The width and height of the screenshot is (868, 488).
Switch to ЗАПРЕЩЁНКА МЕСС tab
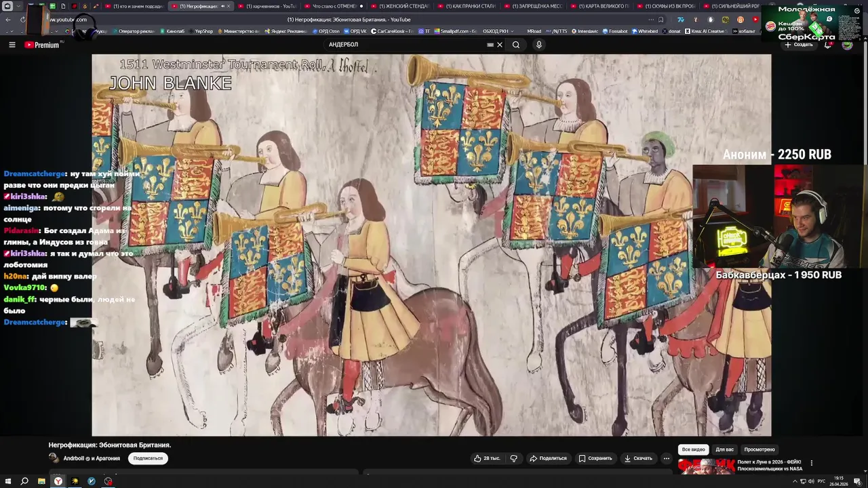(x=532, y=6)
